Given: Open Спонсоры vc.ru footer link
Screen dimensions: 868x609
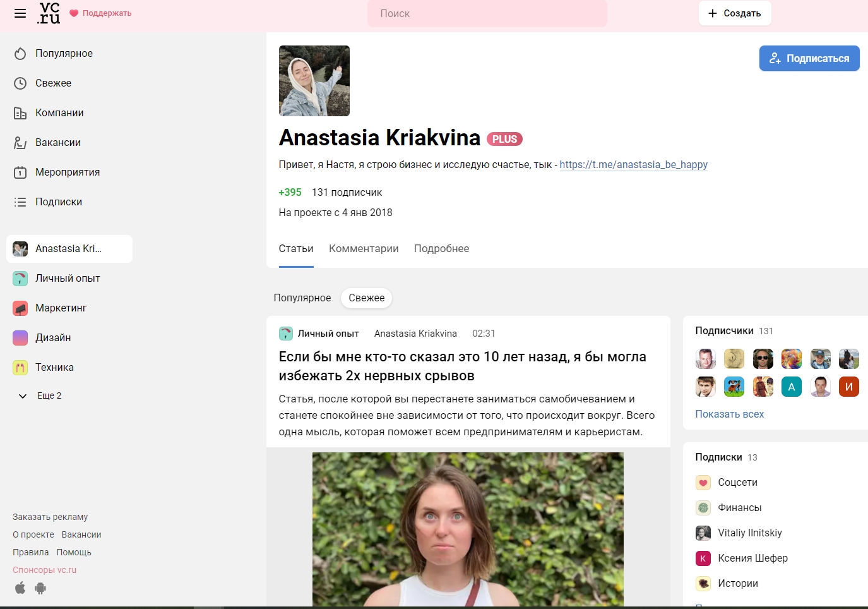Looking at the screenshot, I should point(45,570).
